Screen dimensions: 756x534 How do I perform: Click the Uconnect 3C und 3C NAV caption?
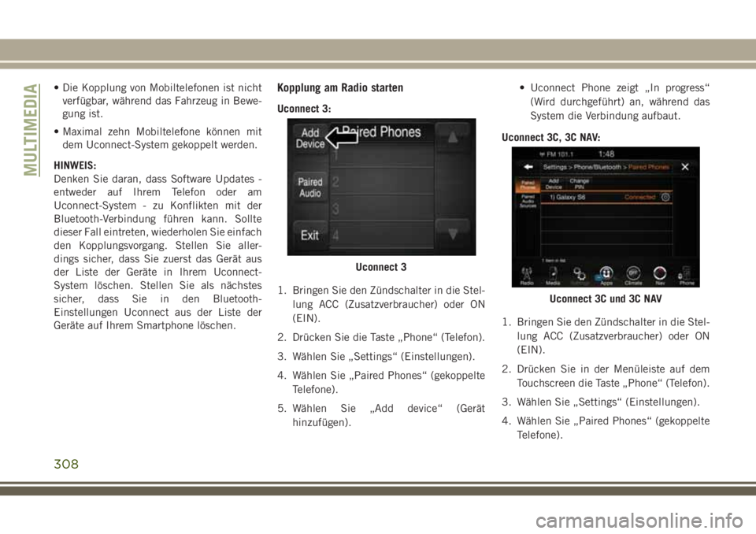606,299
